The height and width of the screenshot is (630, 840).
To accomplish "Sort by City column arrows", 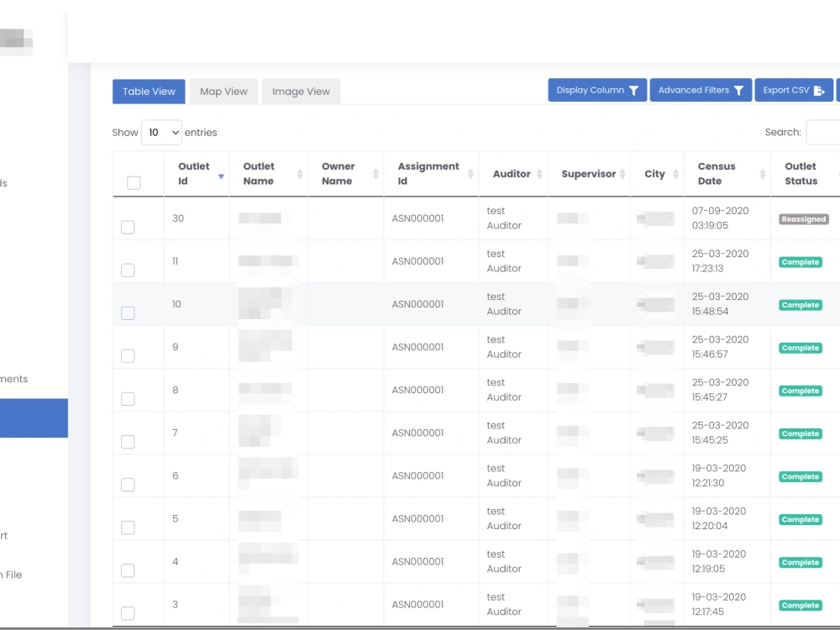I will click(x=675, y=174).
